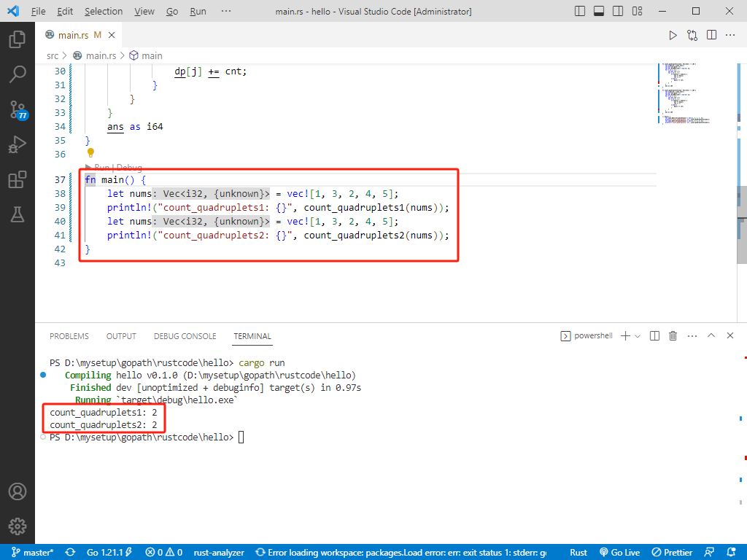Click main symbol in the breadcrumb

pos(146,55)
